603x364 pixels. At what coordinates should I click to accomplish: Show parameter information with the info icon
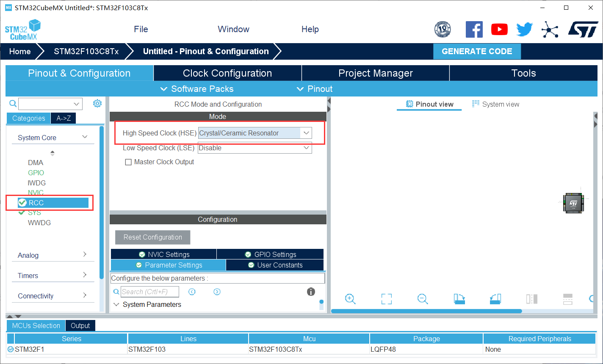(x=311, y=292)
